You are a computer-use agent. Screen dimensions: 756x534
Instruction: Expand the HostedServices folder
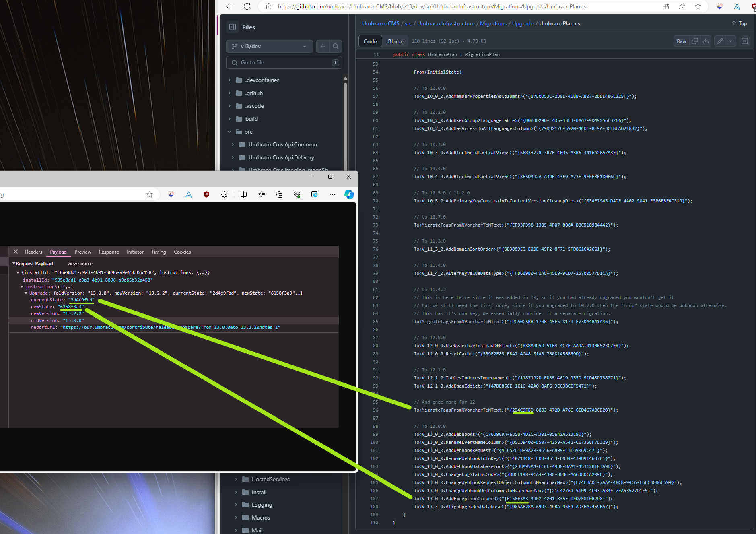pyautogui.click(x=236, y=479)
